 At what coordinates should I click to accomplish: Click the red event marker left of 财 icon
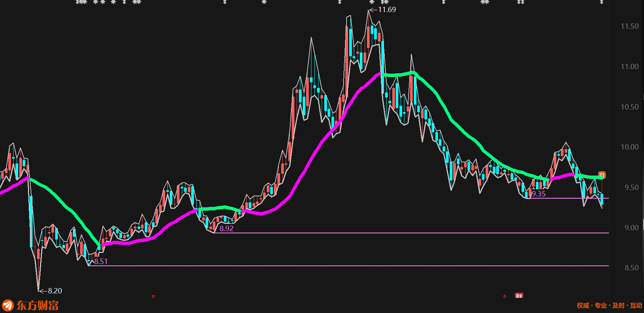pos(505,296)
